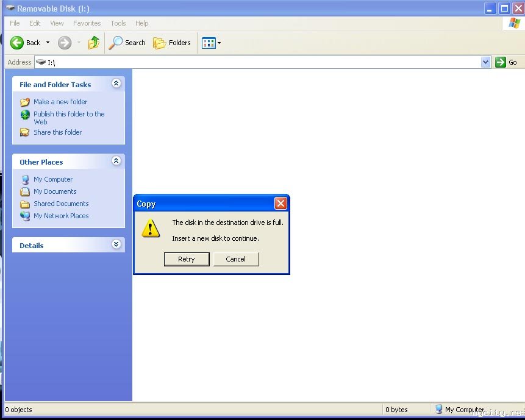Image resolution: width=525 pixels, height=420 pixels.
Task: Click the Details panel heading
Action: point(32,246)
